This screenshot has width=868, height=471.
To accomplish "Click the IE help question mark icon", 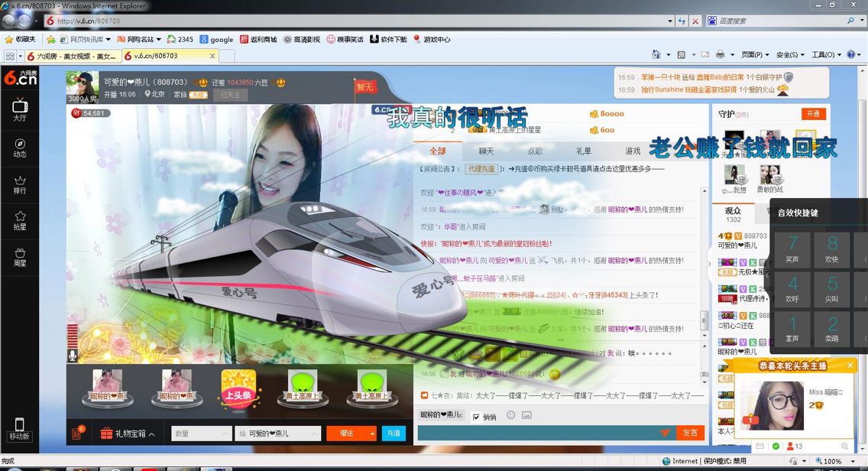I will (x=851, y=54).
